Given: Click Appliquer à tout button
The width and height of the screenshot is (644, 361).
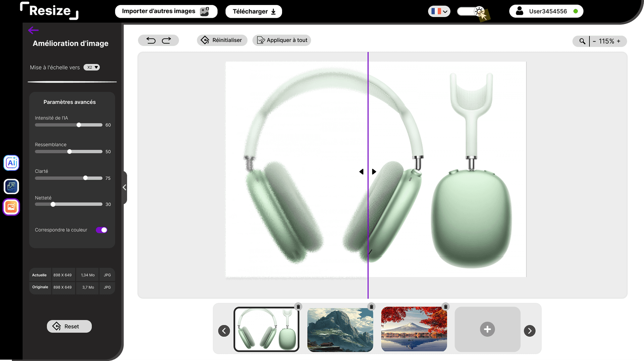Looking at the screenshot, I should point(282,40).
